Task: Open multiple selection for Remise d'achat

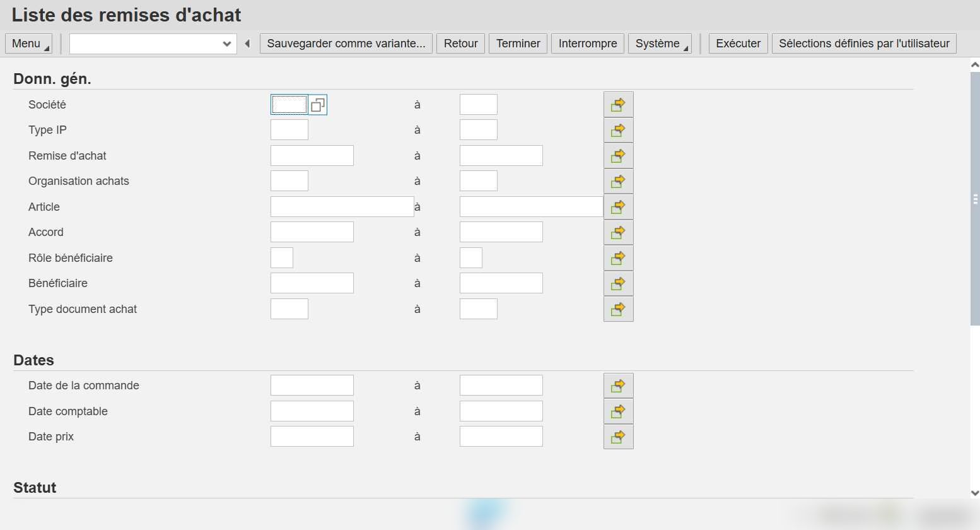Action: (x=618, y=156)
